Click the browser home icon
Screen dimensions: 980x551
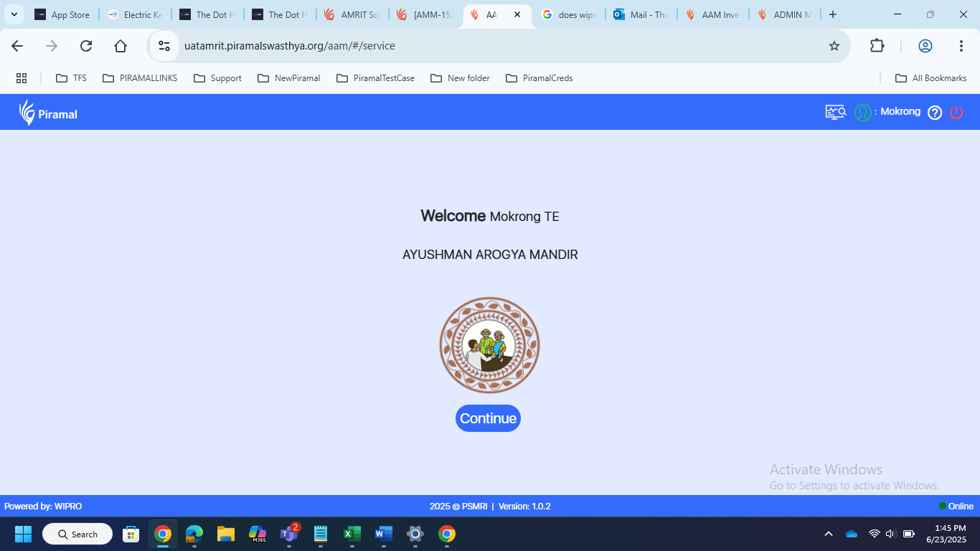tap(121, 46)
